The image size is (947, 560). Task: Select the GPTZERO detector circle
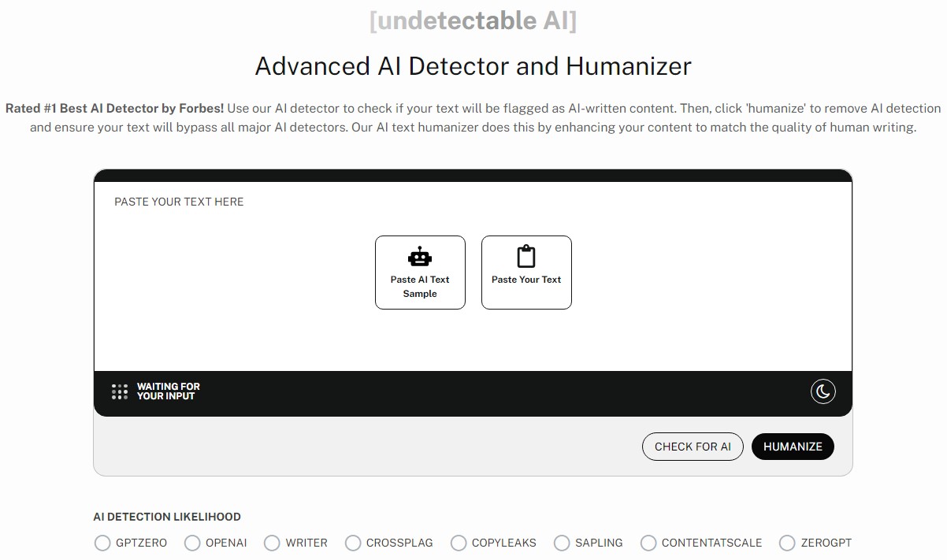pos(102,543)
